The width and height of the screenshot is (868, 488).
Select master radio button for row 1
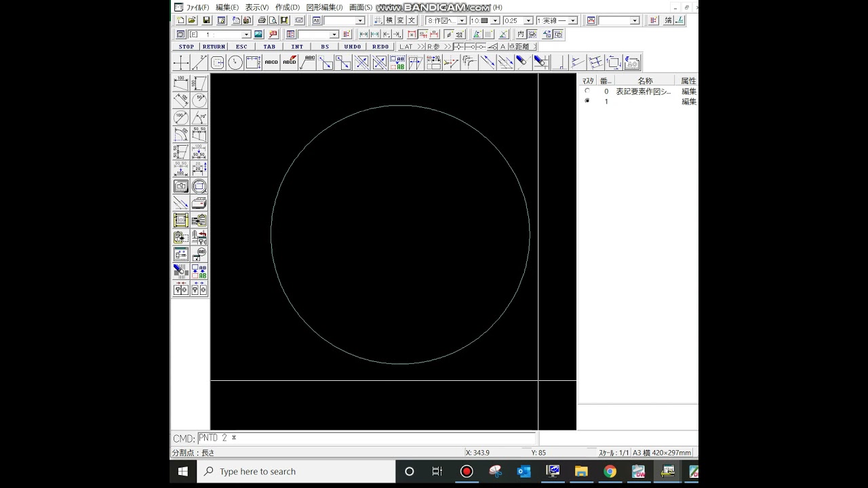587,101
